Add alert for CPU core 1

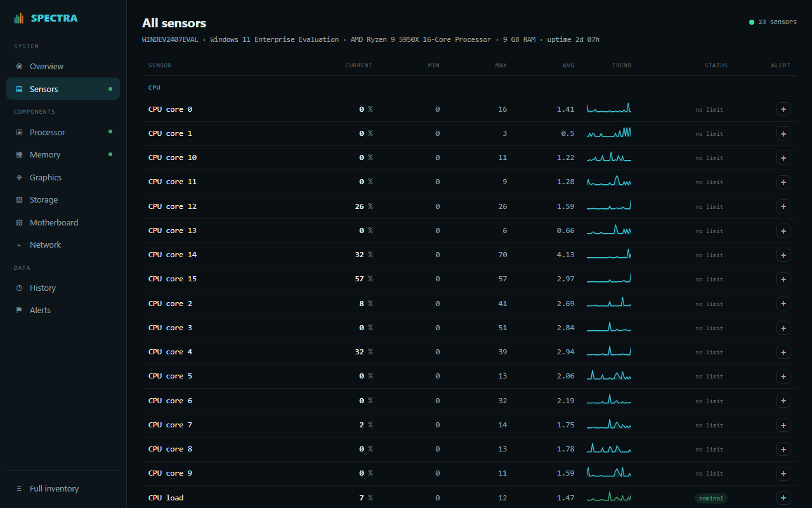click(783, 133)
